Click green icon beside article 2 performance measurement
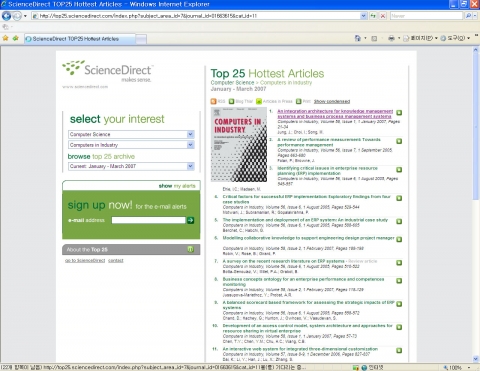 click(x=399, y=141)
